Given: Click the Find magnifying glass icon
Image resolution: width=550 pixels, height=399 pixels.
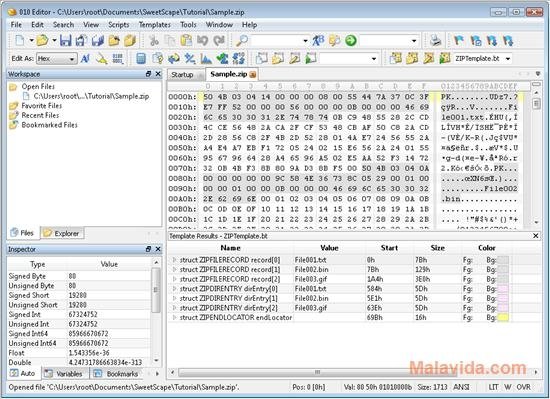Looking at the screenshot, I should [x=242, y=41].
